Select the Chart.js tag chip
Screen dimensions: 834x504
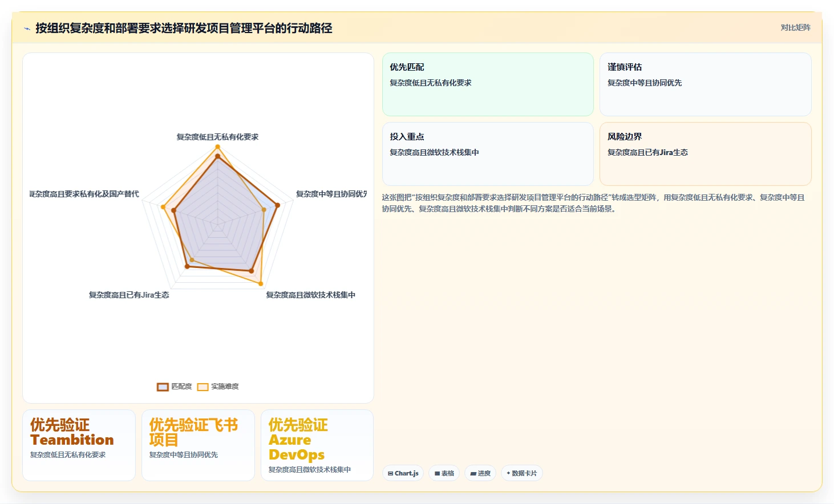pos(403,473)
